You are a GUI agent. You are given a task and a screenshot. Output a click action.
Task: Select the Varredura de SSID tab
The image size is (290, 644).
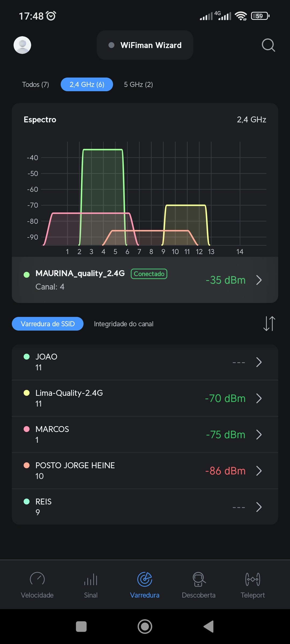pyautogui.click(x=48, y=324)
